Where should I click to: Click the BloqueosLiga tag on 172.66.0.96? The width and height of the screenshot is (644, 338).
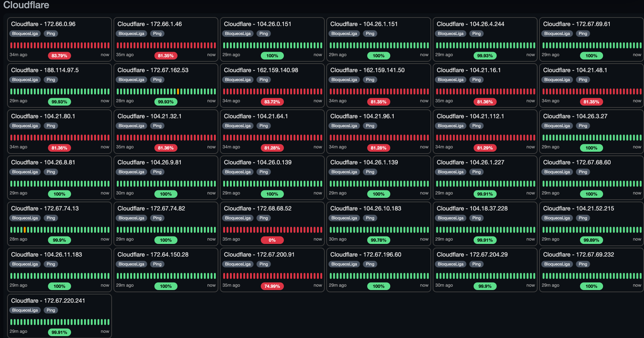pyautogui.click(x=25, y=33)
